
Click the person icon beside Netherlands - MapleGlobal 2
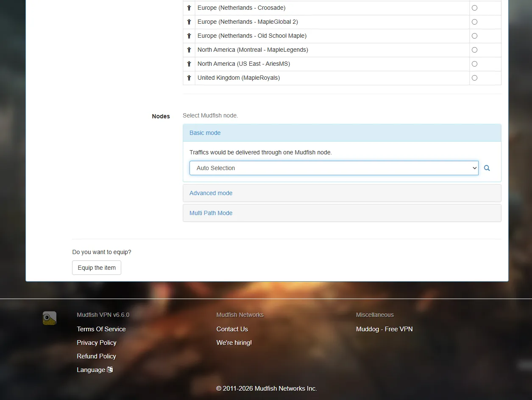click(189, 22)
